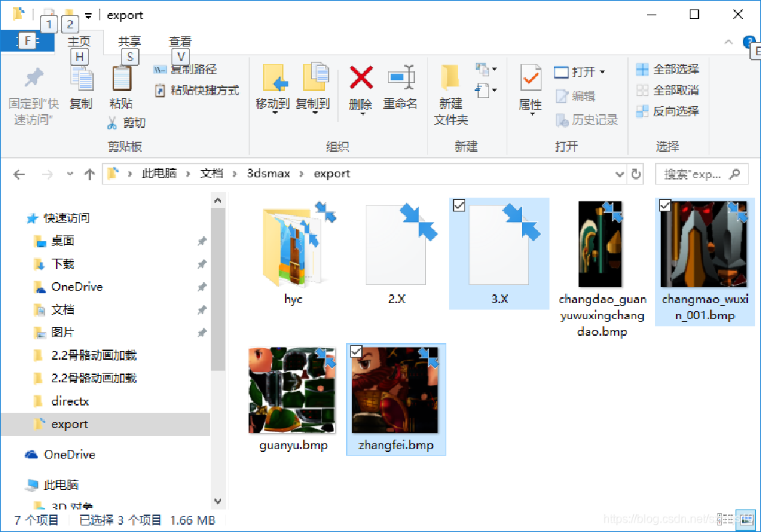Open Desktop (桌面) in sidebar
The height and width of the screenshot is (532, 761).
coord(63,241)
